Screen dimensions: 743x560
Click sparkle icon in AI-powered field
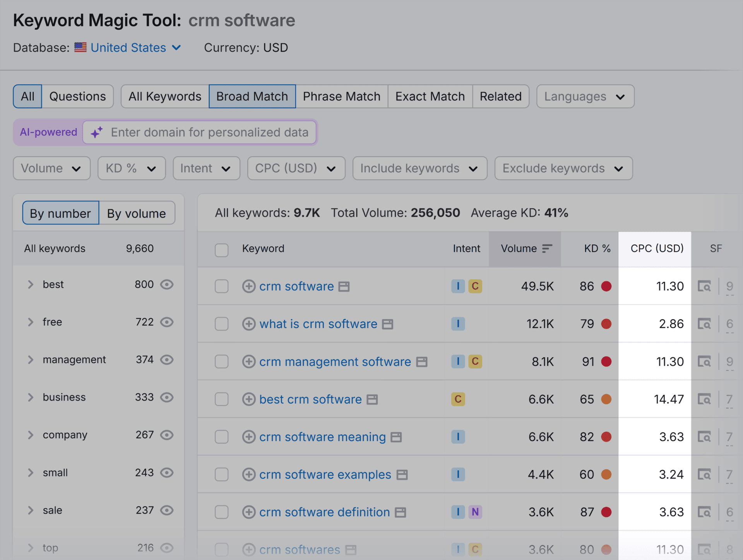tap(96, 132)
